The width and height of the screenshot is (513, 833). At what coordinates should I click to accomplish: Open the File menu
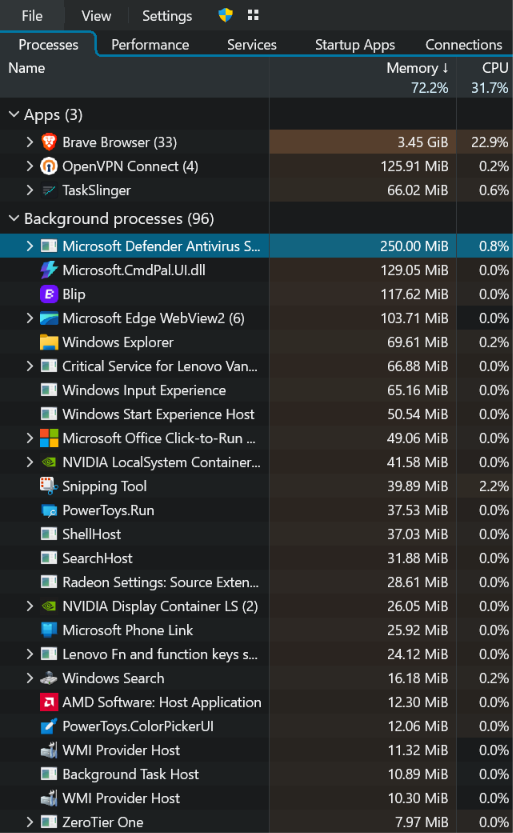[32, 16]
